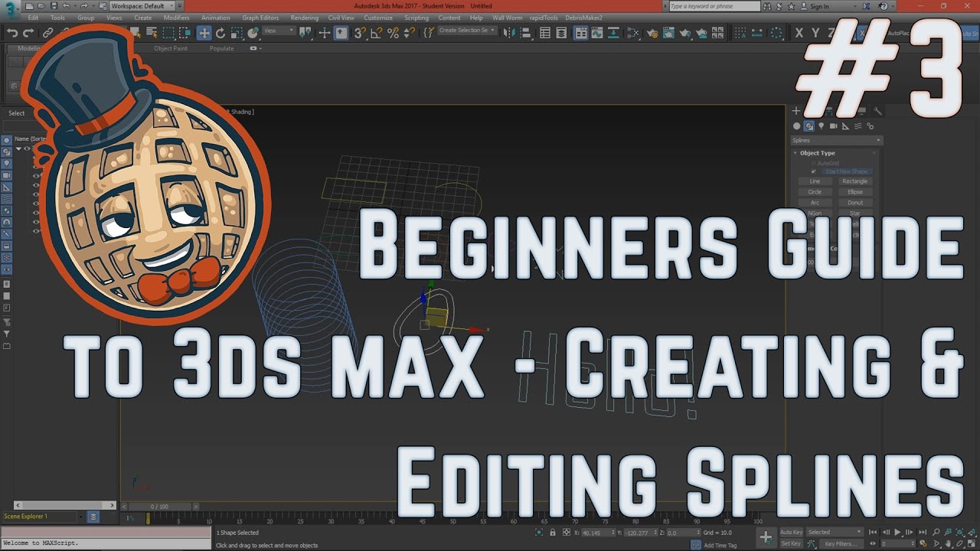Open the Customize menu
The height and width of the screenshot is (551, 980).
(378, 18)
